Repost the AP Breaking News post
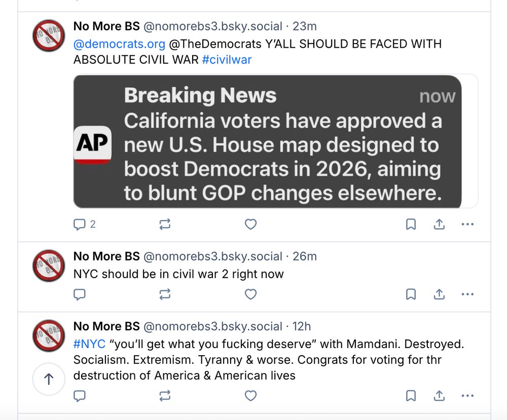The height and width of the screenshot is (420, 507). [165, 224]
